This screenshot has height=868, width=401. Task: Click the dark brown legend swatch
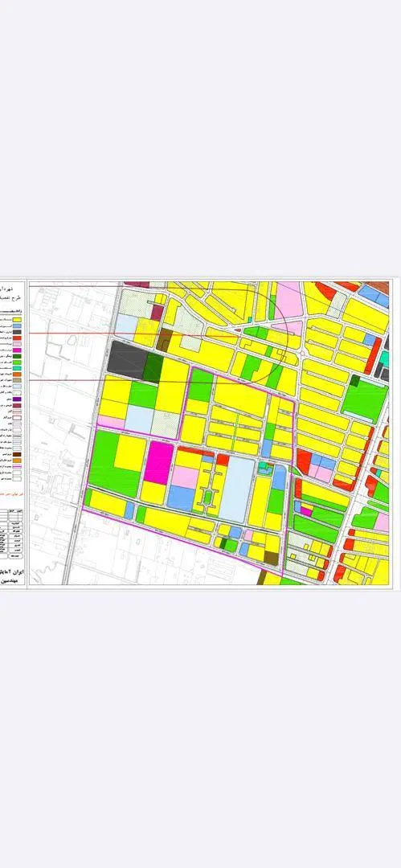(17, 454)
